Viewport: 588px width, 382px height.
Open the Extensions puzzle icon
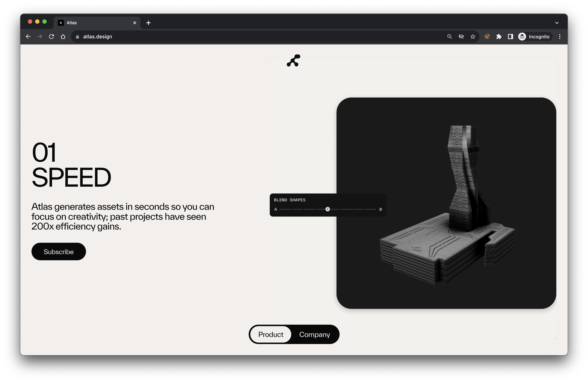(x=499, y=37)
